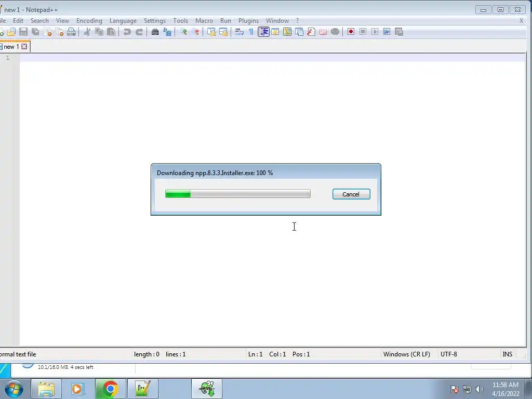Click the Stop Recording macro icon
Image resolution: width=532 pixels, height=399 pixels.
point(363,32)
